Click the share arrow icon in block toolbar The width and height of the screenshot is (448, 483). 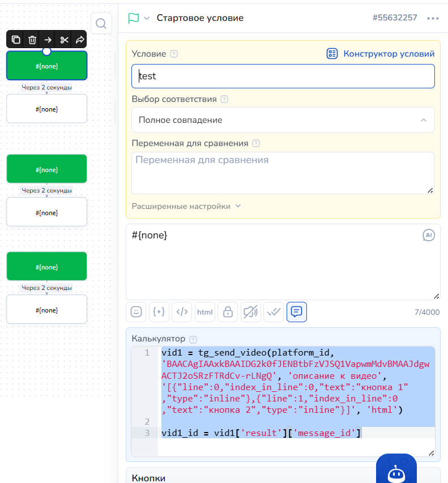(80, 40)
